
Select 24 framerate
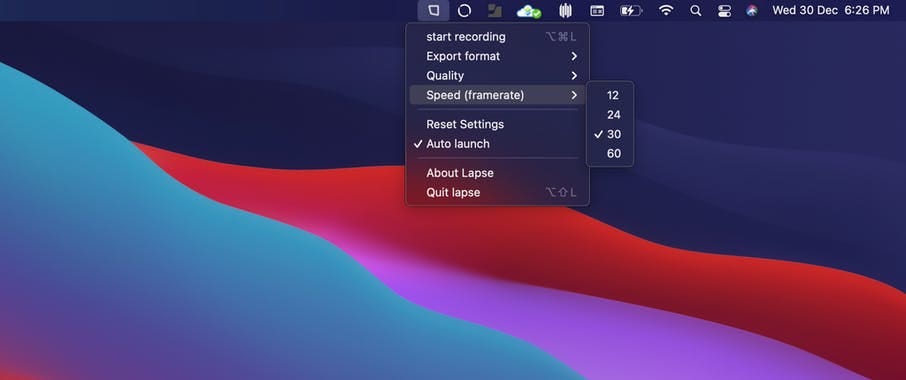[x=610, y=115]
